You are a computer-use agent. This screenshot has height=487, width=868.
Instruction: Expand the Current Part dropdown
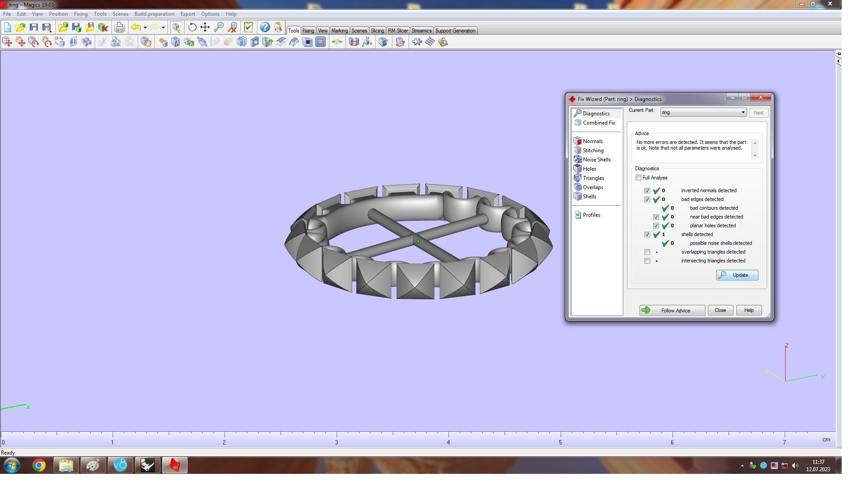tap(743, 113)
